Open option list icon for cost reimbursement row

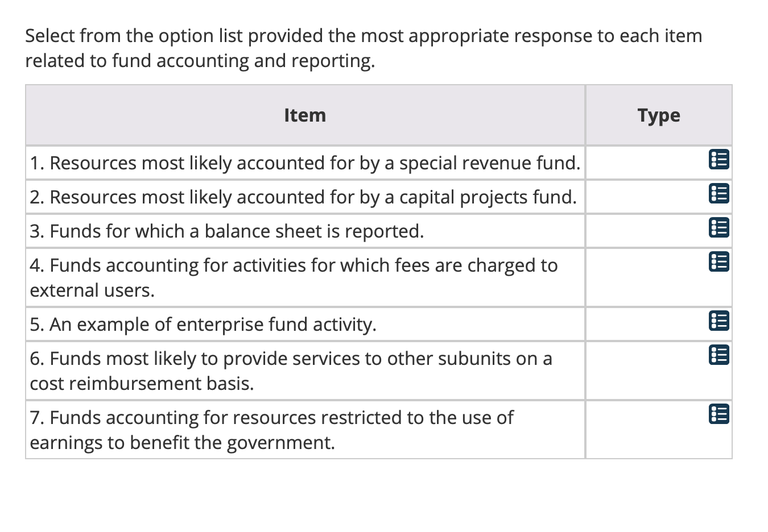[719, 355]
